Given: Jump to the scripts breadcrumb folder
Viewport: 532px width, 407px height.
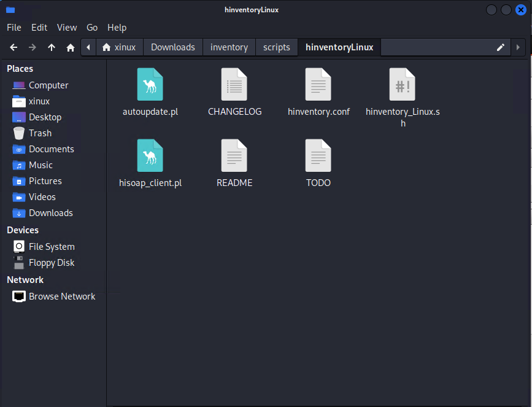Looking at the screenshot, I should [x=276, y=47].
